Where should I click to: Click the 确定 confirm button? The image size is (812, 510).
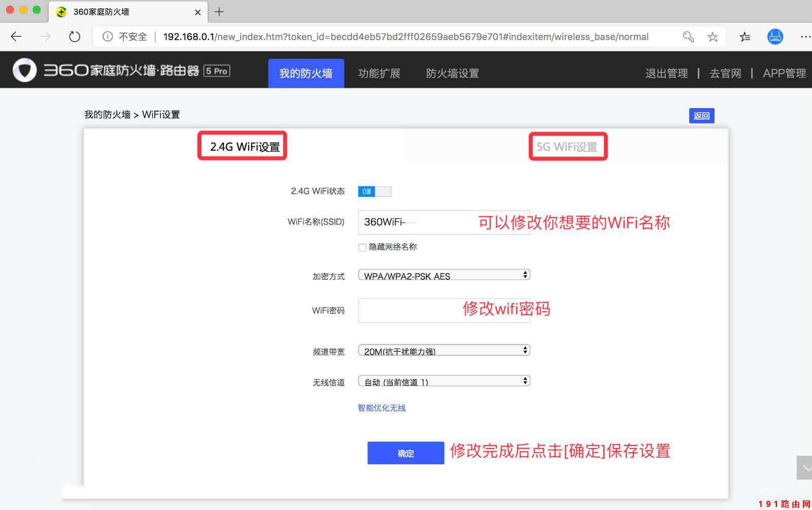pos(405,453)
